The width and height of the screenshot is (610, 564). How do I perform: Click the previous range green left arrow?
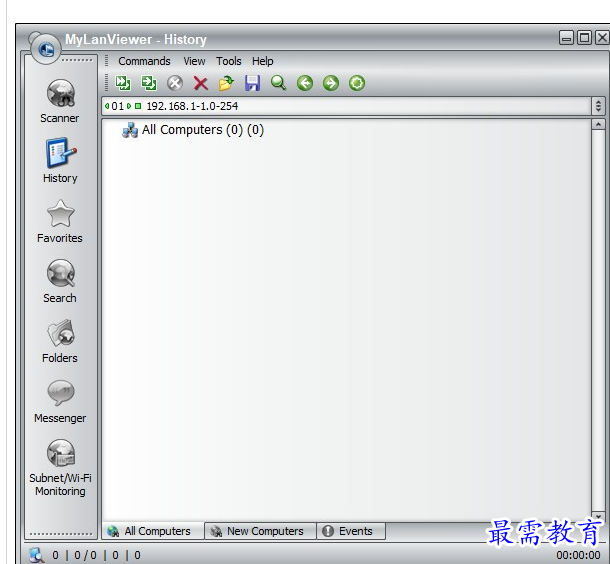tap(107, 106)
